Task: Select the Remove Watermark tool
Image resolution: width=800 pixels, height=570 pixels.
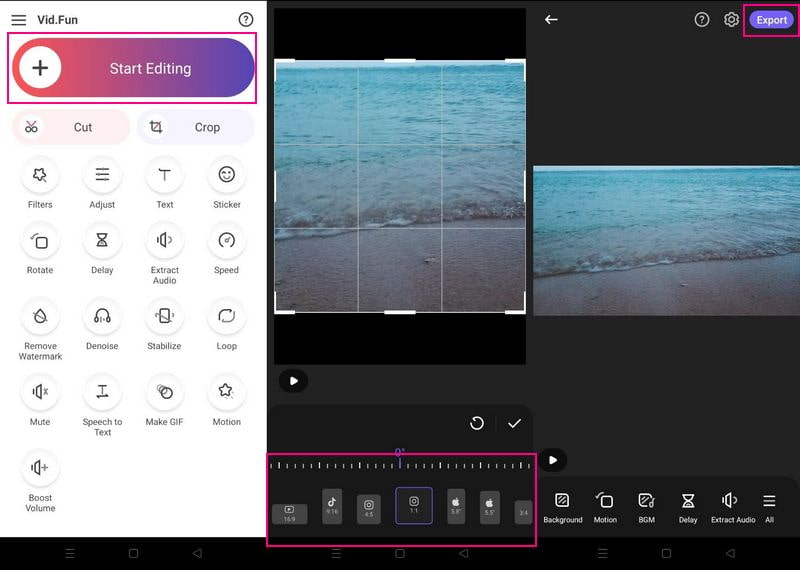Action: (40, 317)
